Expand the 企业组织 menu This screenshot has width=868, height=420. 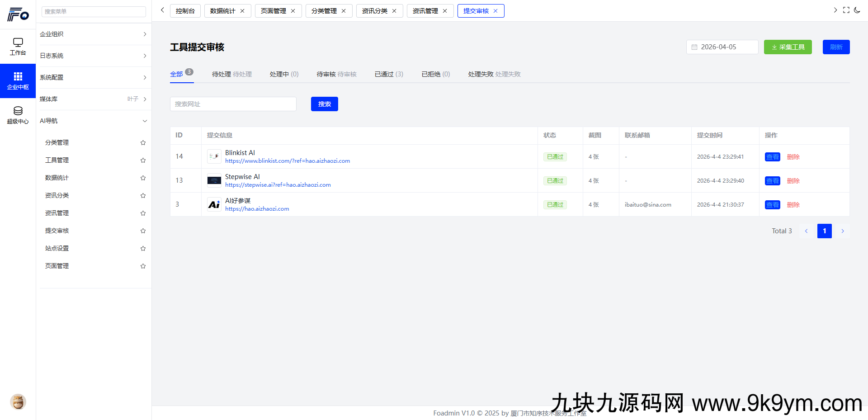point(94,34)
